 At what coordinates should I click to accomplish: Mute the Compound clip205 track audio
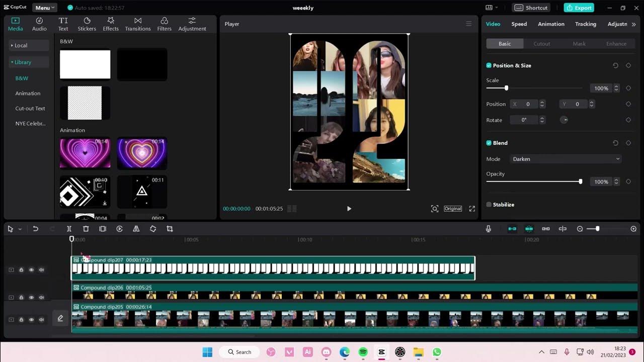pos(41,320)
